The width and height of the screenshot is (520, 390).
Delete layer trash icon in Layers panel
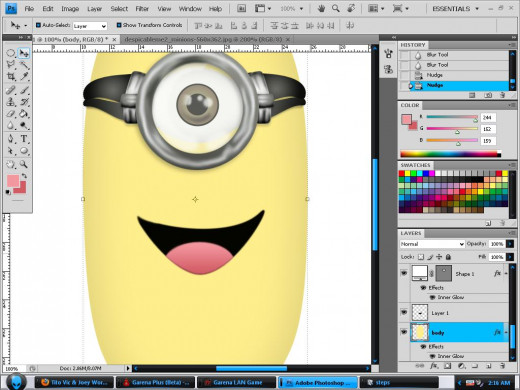coord(502,366)
